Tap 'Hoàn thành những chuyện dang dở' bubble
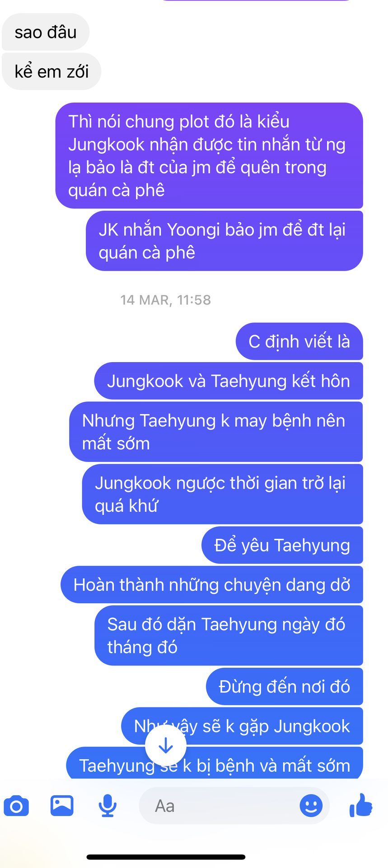Viewport: 388px width, 868px height. [212, 585]
